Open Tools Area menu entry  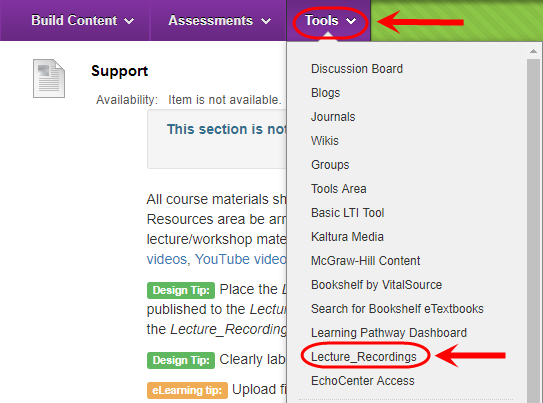point(338,189)
